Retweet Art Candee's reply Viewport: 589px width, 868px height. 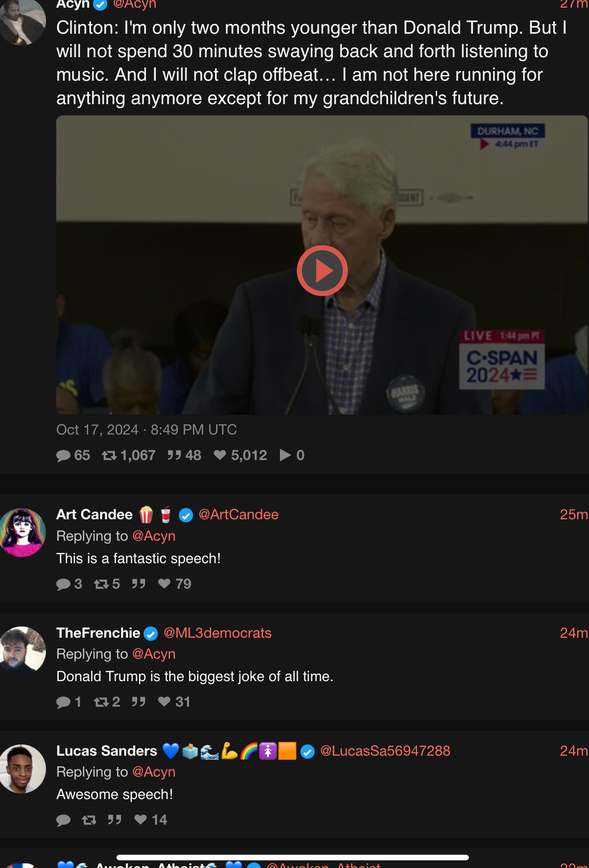click(x=107, y=584)
